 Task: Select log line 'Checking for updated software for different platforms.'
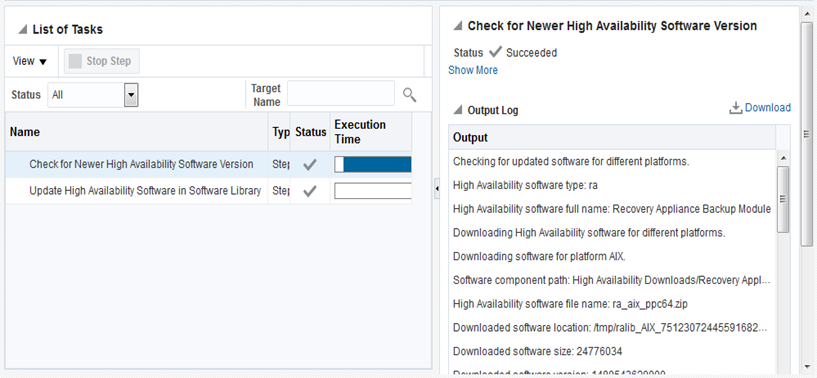(571, 162)
